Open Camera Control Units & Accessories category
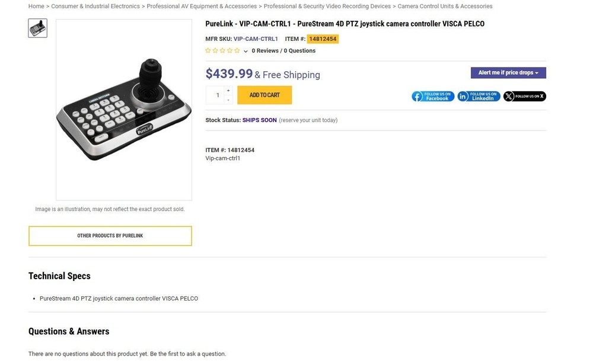Screen dimensions: 593x364 [x=445, y=6]
